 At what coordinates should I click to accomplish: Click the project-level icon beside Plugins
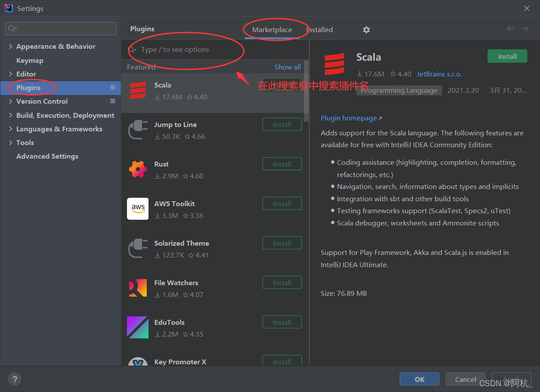point(112,88)
